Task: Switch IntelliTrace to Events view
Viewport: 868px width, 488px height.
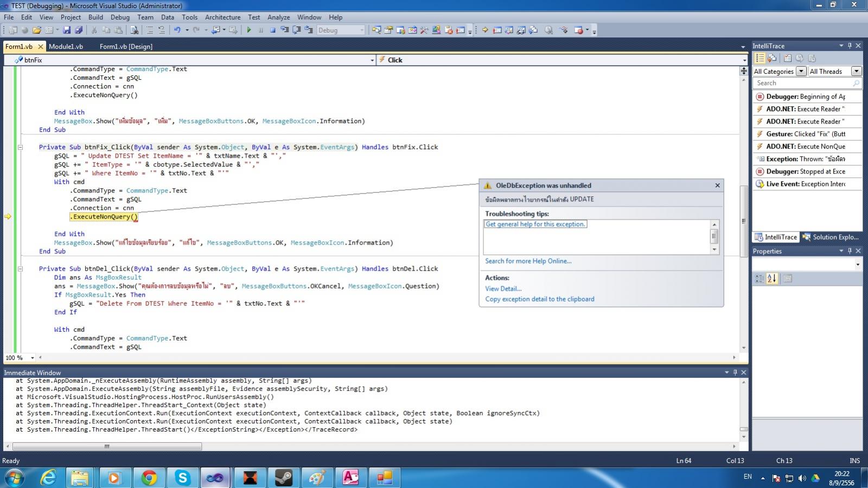Action: pyautogui.click(x=760, y=58)
